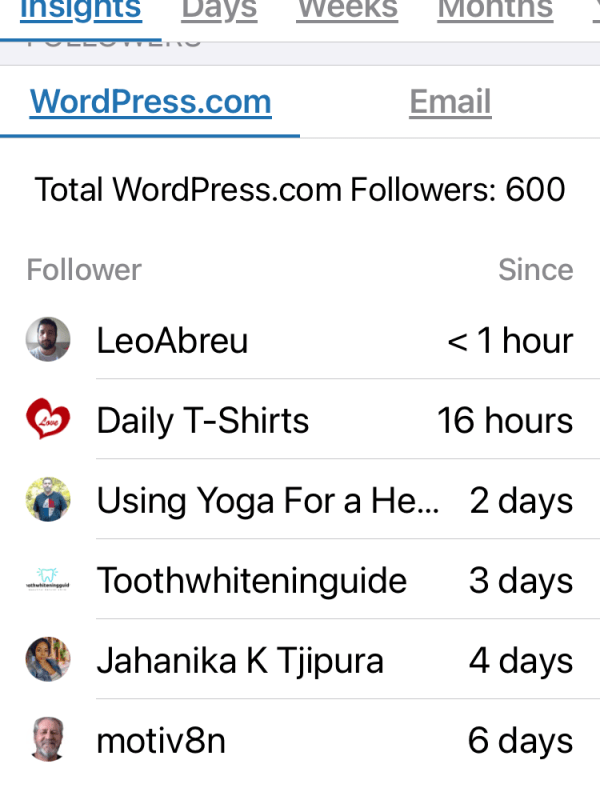Image resolution: width=600 pixels, height=800 pixels.
Task: Open the motiv8n follower name
Action: point(161,741)
